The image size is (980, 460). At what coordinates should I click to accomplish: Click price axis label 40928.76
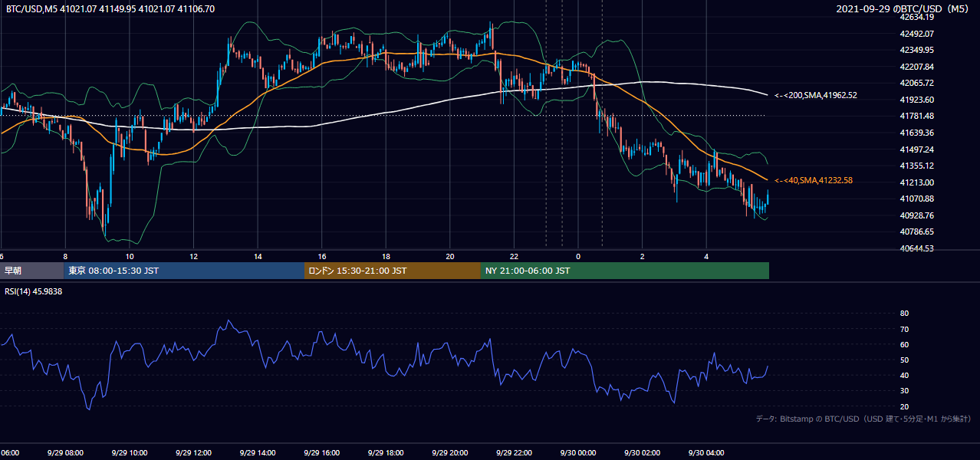coord(916,215)
